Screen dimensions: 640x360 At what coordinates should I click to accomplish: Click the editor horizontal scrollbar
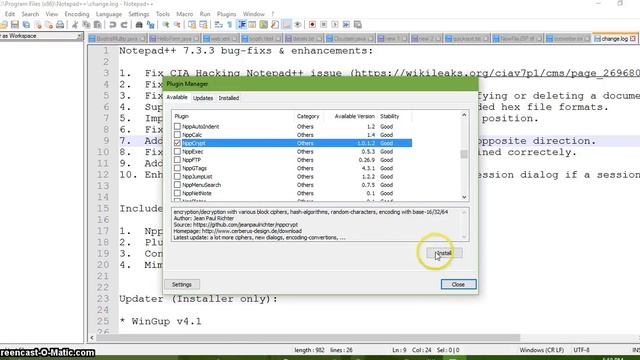(x=308, y=338)
